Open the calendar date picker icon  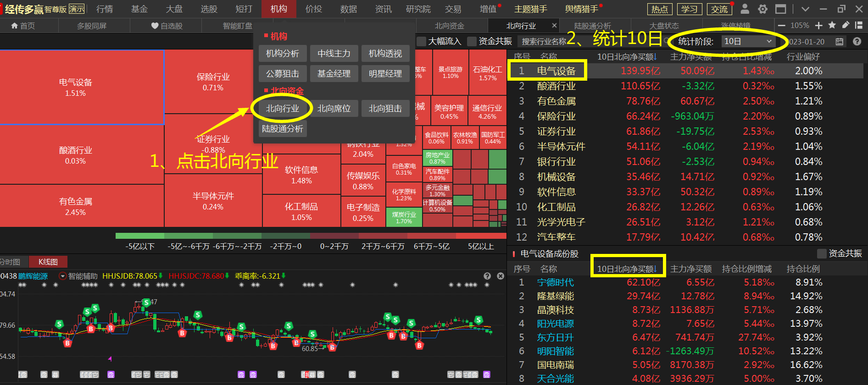click(x=840, y=42)
